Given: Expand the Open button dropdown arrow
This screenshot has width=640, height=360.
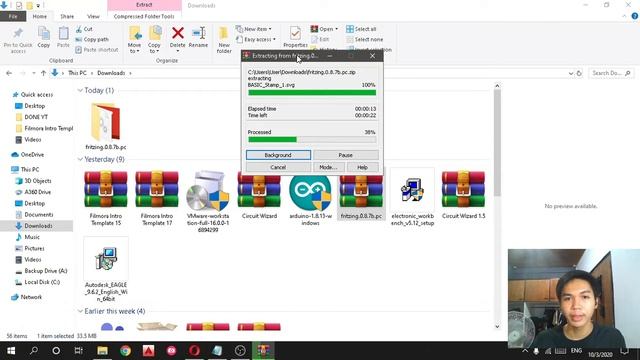Looking at the screenshot, I should tap(336, 29).
